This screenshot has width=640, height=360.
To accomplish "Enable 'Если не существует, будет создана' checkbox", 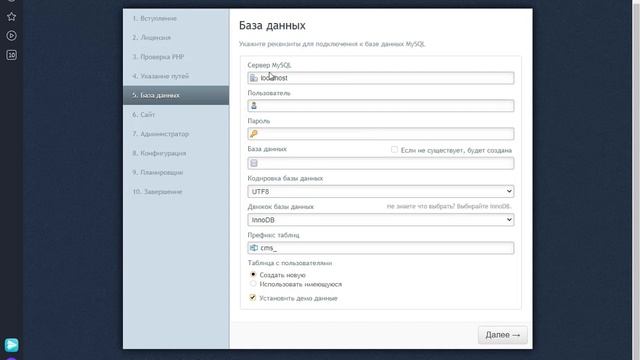I will click(x=394, y=150).
